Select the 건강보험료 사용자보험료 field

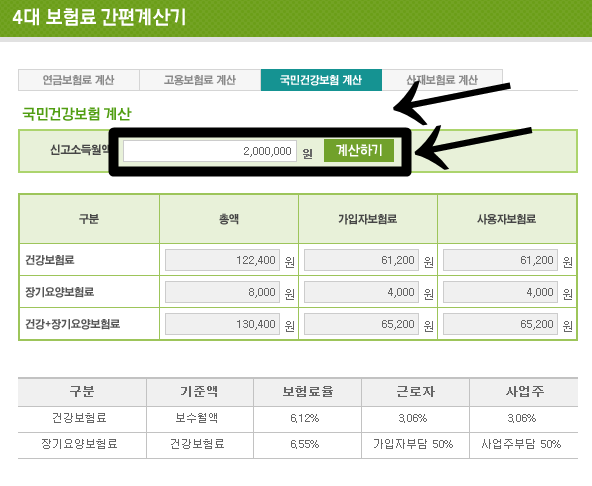click(x=500, y=260)
